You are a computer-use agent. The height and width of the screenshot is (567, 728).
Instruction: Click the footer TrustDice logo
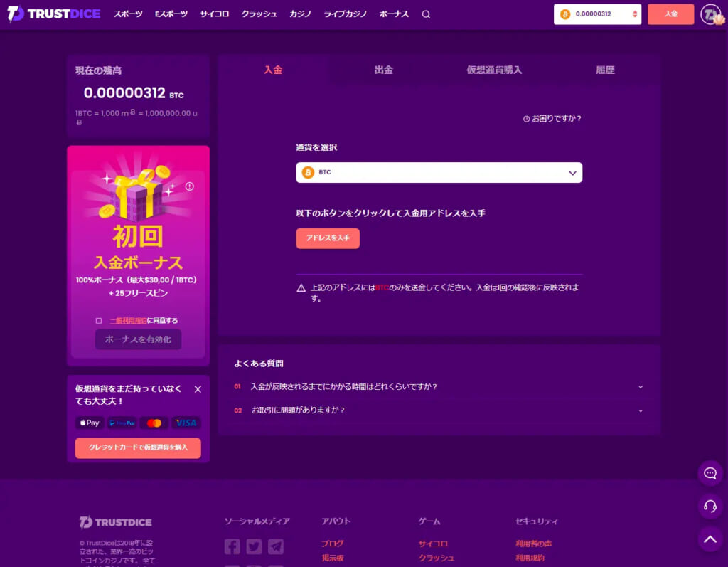coord(116,522)
